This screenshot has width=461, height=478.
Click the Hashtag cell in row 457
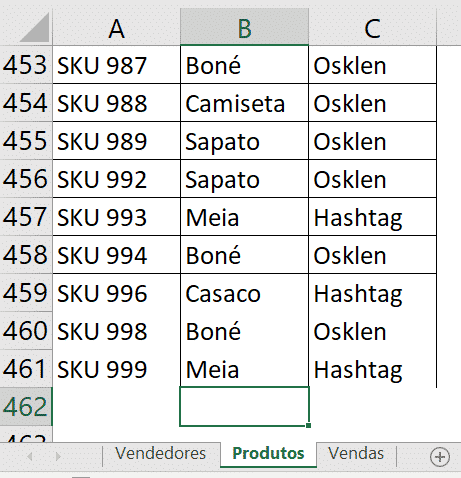(x=372, y=217)
